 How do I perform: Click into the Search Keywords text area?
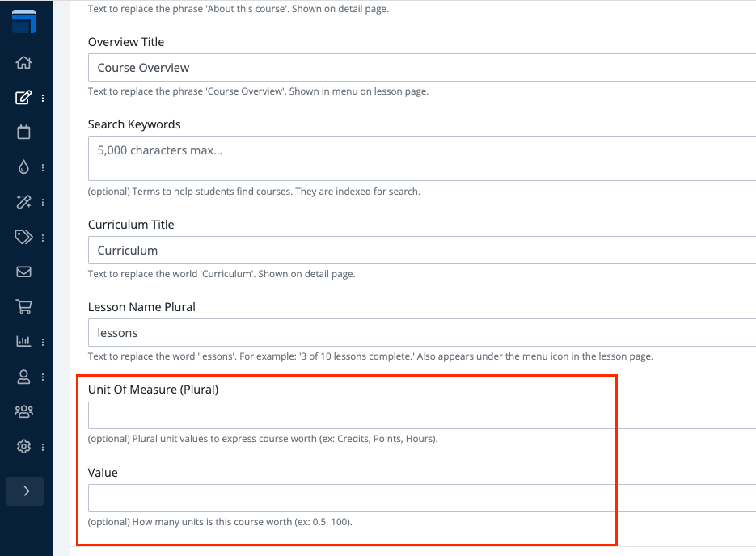[x=421, y=158]
